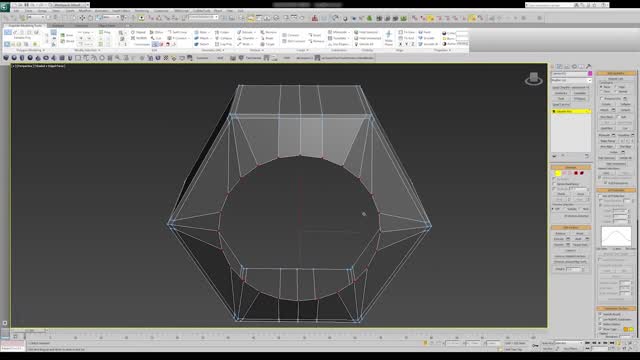Open the Customize menu
The height and width of the screenshot is (360, 640).
[161, 11]
